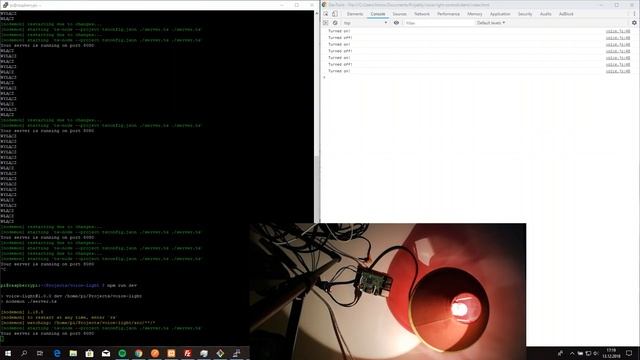Select the Console tab
Screen dimensions: 640x360
(x=378, y=14)
